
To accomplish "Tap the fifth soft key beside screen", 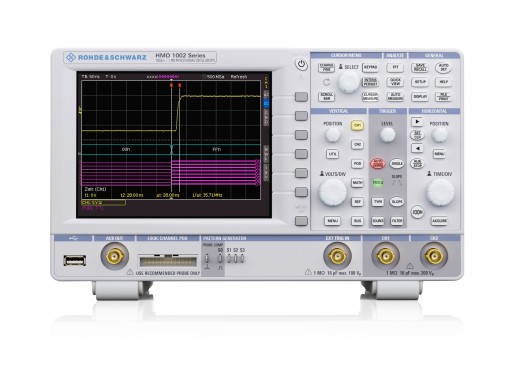I will click(301, 173).
